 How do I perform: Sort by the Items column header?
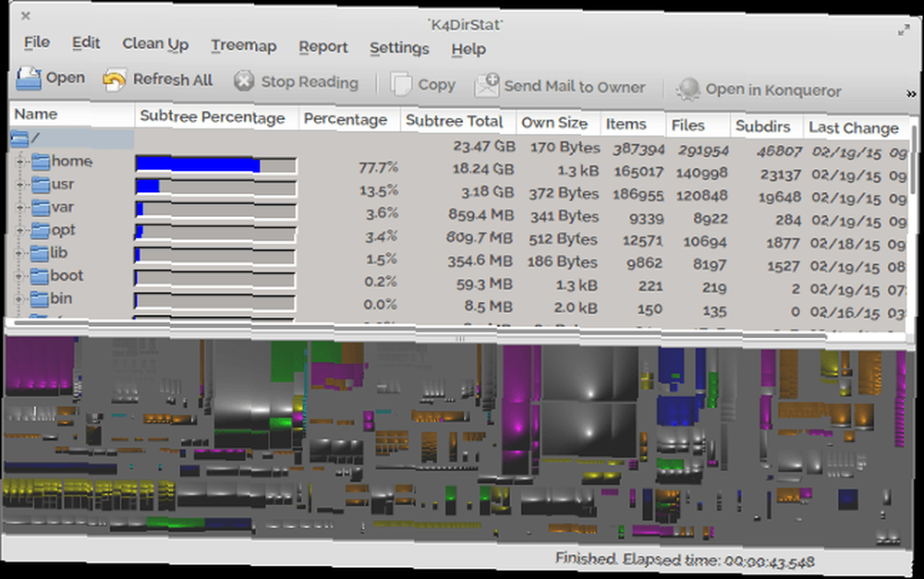pos(633,125)
